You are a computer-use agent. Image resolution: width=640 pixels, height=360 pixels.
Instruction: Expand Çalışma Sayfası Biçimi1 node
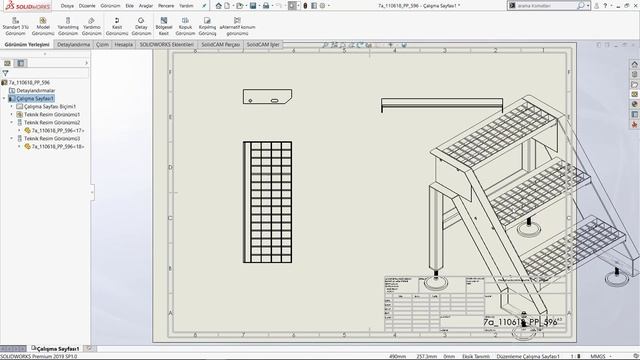[11, 107]
